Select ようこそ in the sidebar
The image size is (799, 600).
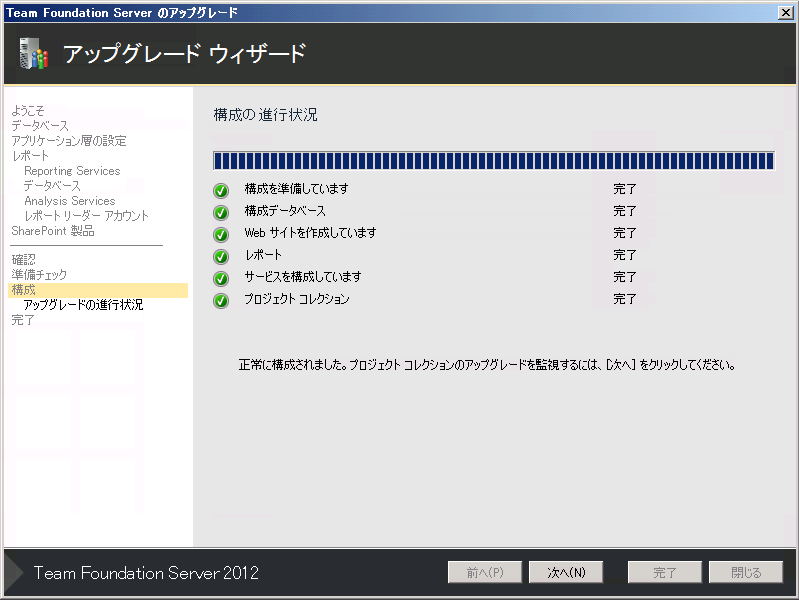tap(28, 111)
